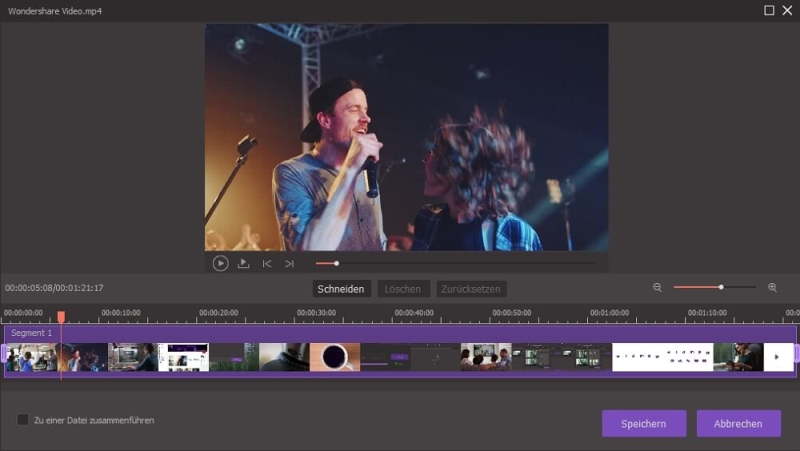Click the 00:00:30:00 mark on timeline ruler
The height and width of the screenshot is (451, 800).
tap(316, 313)
